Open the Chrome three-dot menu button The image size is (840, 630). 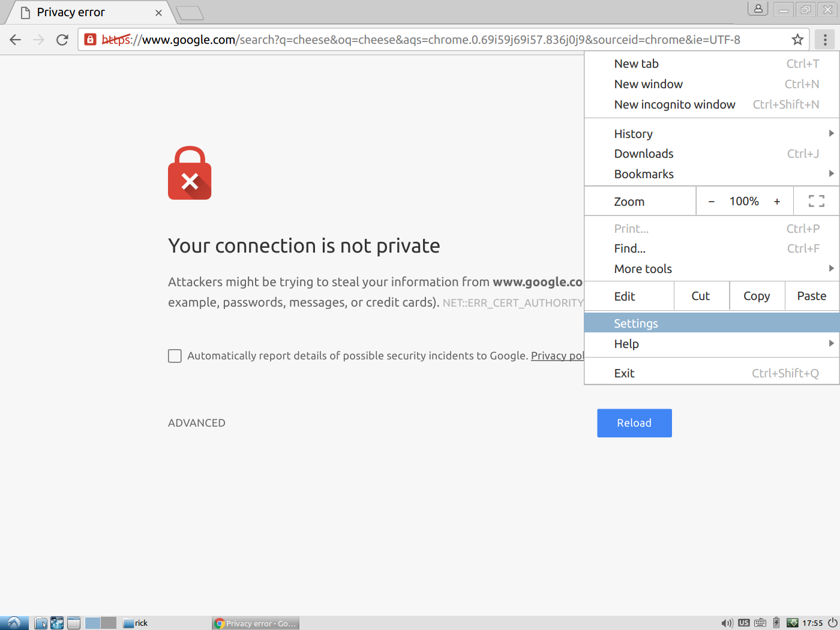tap(825, 40)
